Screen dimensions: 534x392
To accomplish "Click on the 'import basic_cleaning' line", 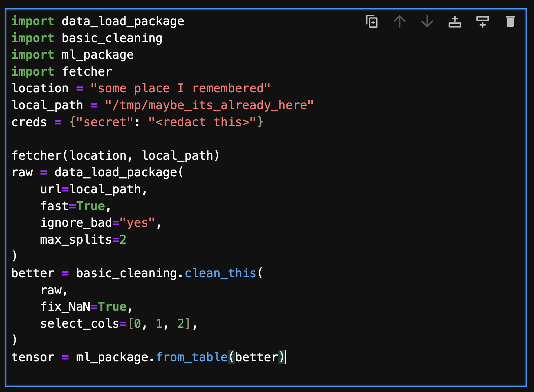I will (x=87, y=38).
